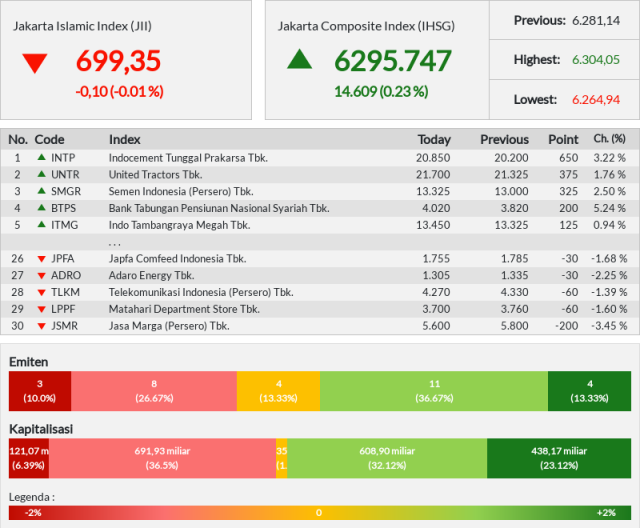Click the Highest value 6.304,05
Screen dimensions: 640x528
pyautogui.click(x=596, y=60)
